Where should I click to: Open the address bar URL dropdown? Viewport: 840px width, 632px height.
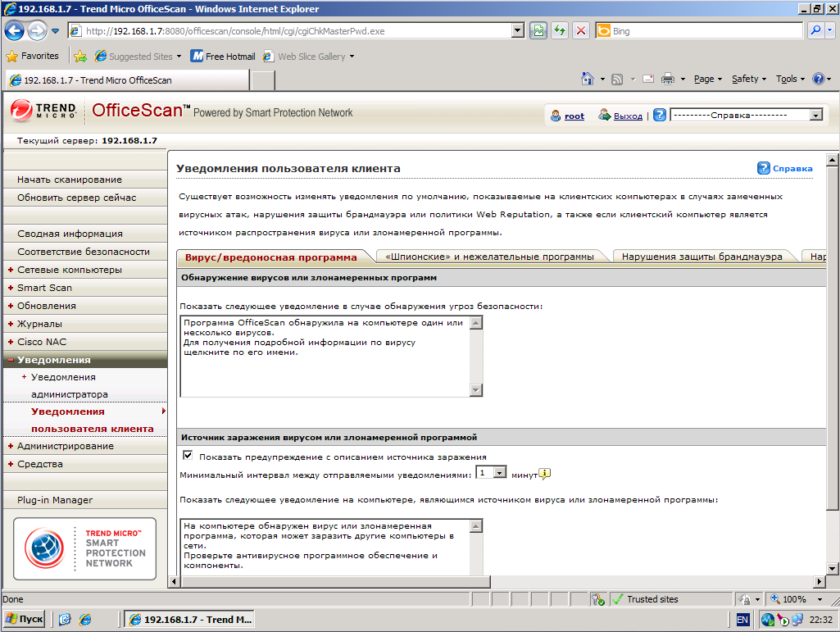[x=517, y=31]
